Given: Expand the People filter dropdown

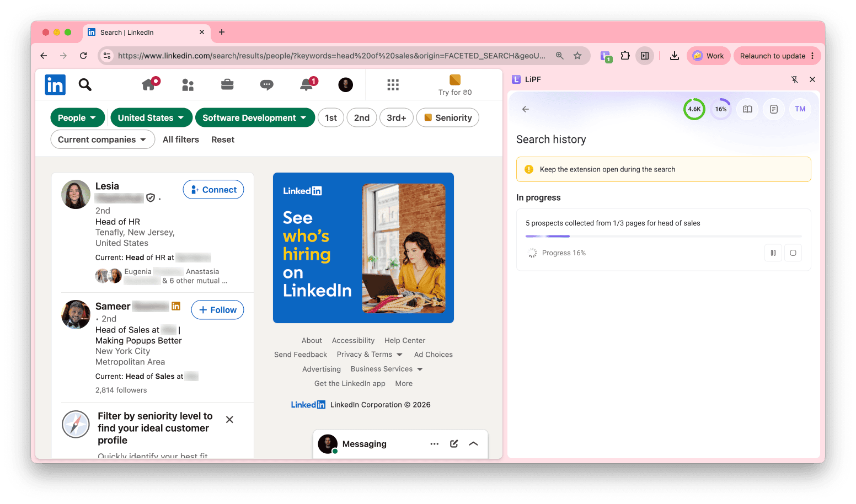Looking at the screenshot, I should pyautogui.click(x=77, y=117).
